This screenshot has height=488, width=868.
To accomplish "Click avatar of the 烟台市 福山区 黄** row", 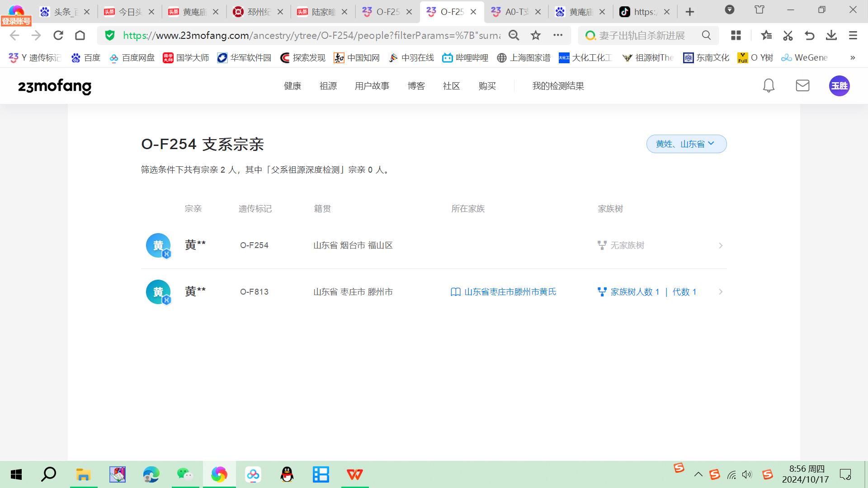I will tap(158, 245).
